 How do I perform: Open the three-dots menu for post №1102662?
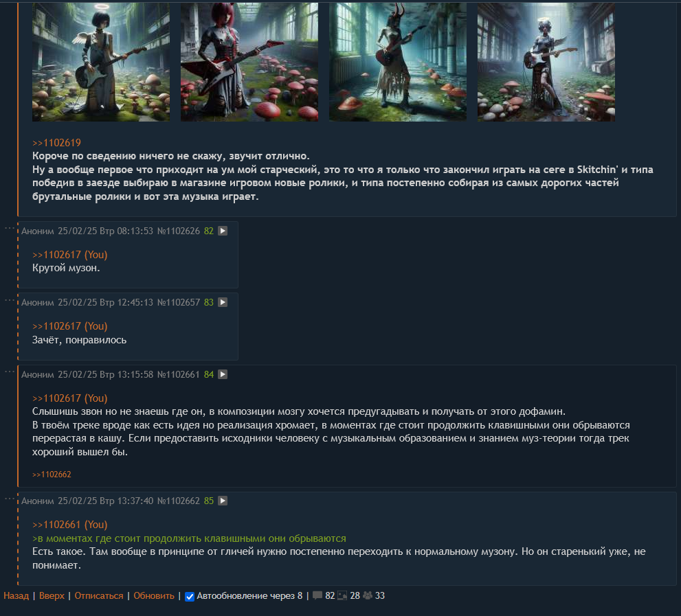click(x=9, y=499)
